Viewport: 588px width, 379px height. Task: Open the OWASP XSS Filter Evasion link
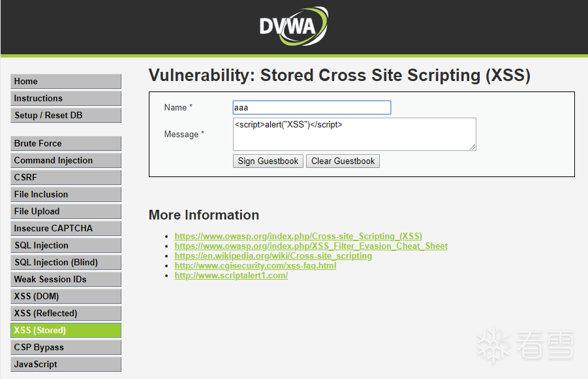click(x=311, y=246)
